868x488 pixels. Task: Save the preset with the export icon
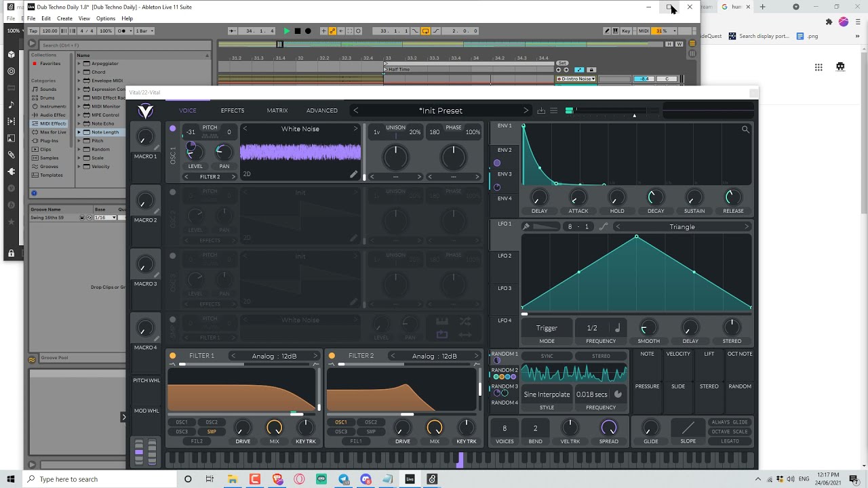pyautogui.click(x=541, y=110)
